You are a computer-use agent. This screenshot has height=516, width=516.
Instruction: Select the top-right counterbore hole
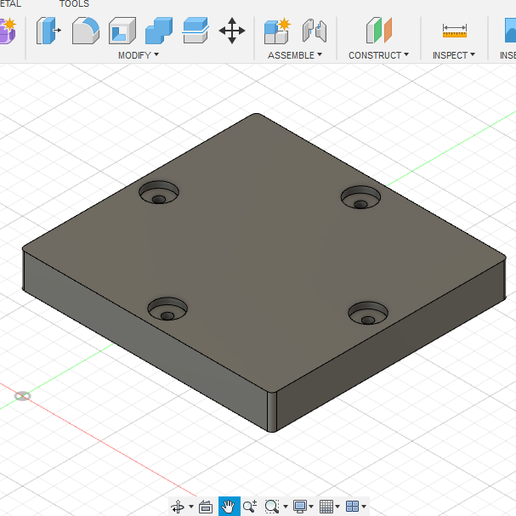click(x=361, y=197)
